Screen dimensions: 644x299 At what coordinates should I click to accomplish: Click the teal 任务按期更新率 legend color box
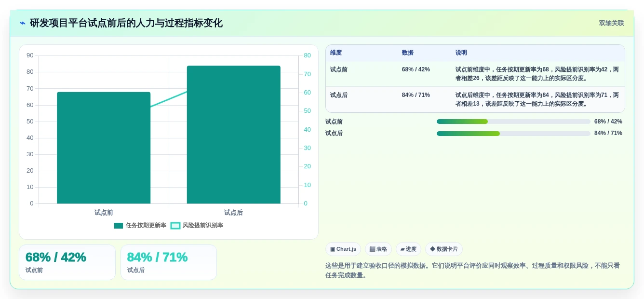tap(119, 226)
